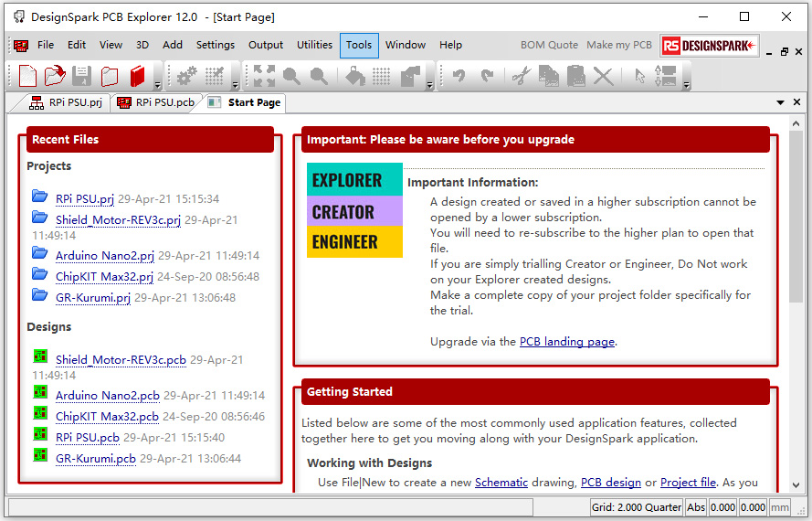
Task: Open the 3D menu
Action: pyautogui.click(x=142, y=45)
